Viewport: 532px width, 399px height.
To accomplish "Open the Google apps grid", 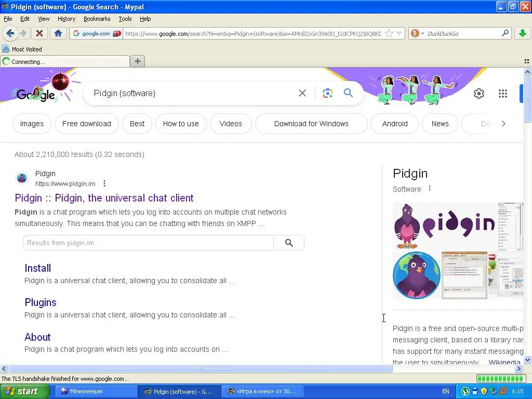I will tap(503, 94).
